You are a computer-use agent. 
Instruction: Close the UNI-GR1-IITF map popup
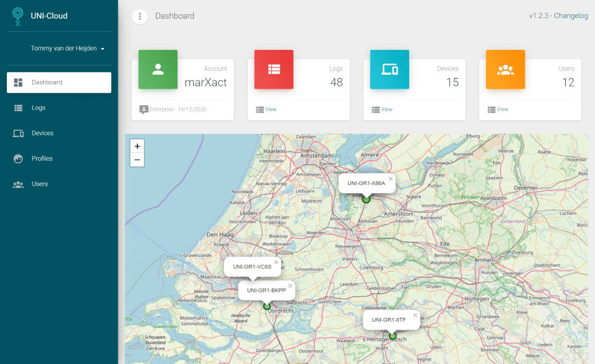pos(415,315)
